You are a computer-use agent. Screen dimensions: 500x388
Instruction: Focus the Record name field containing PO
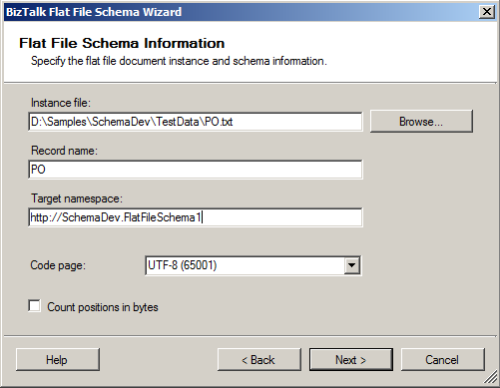tap(195, 170)
